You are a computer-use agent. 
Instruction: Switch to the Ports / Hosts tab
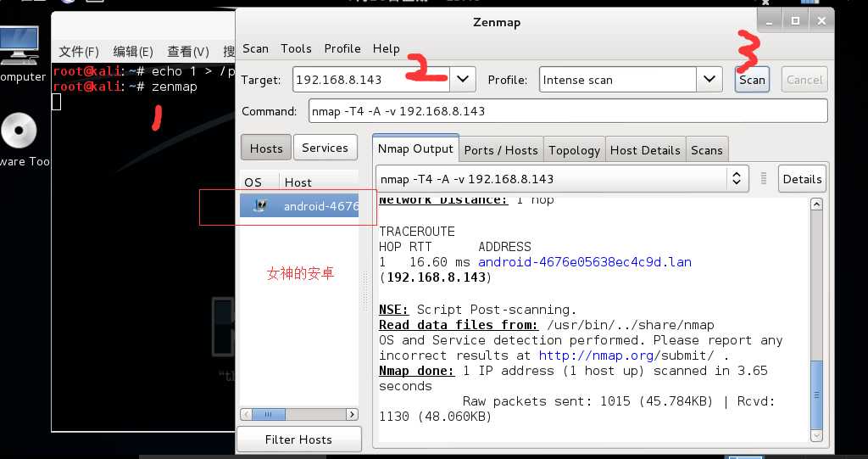(x=501, y=150)
